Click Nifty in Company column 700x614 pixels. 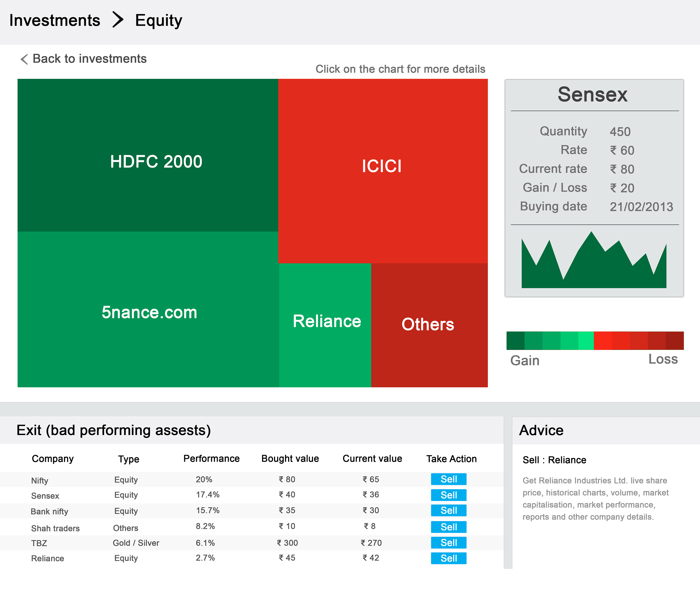40,480
